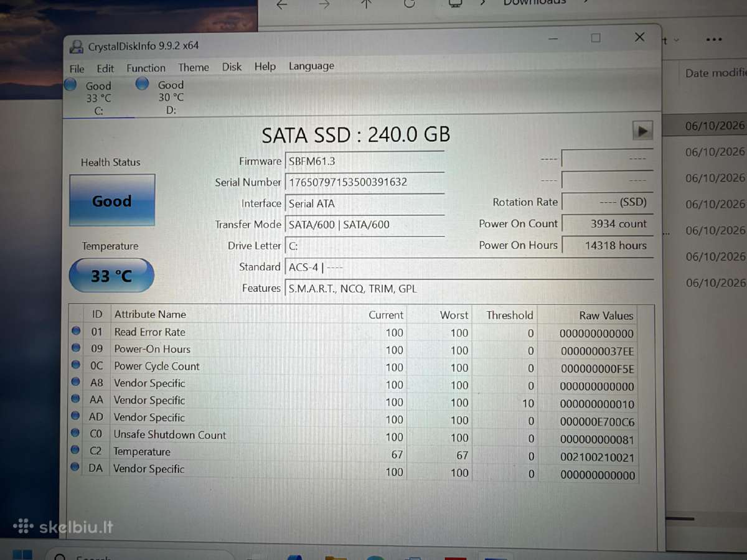Open the Theme menu
Screen dimensions: 747x560
pos(194,67)
